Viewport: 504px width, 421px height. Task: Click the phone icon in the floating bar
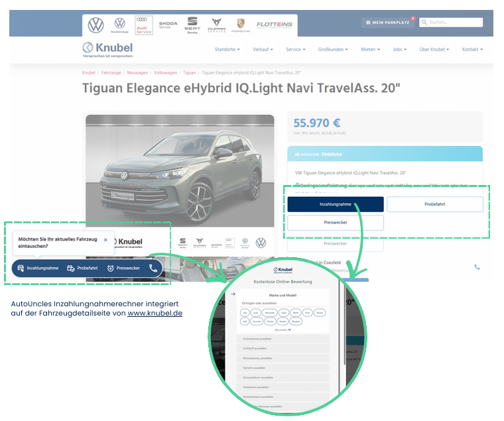click(x=153, y=269)
